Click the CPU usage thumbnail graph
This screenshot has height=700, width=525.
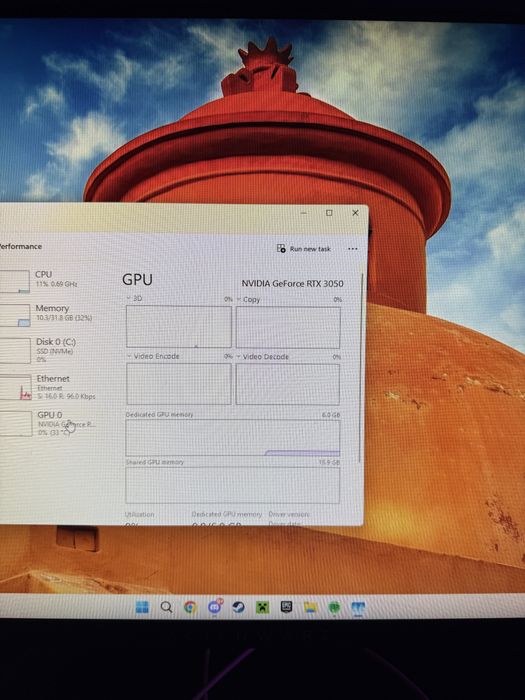point(15,281)
